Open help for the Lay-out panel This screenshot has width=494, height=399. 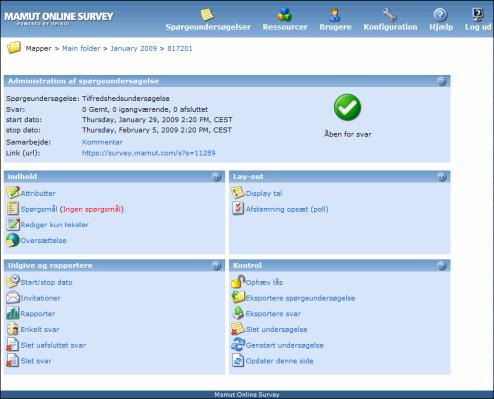[x=442, y=177]
